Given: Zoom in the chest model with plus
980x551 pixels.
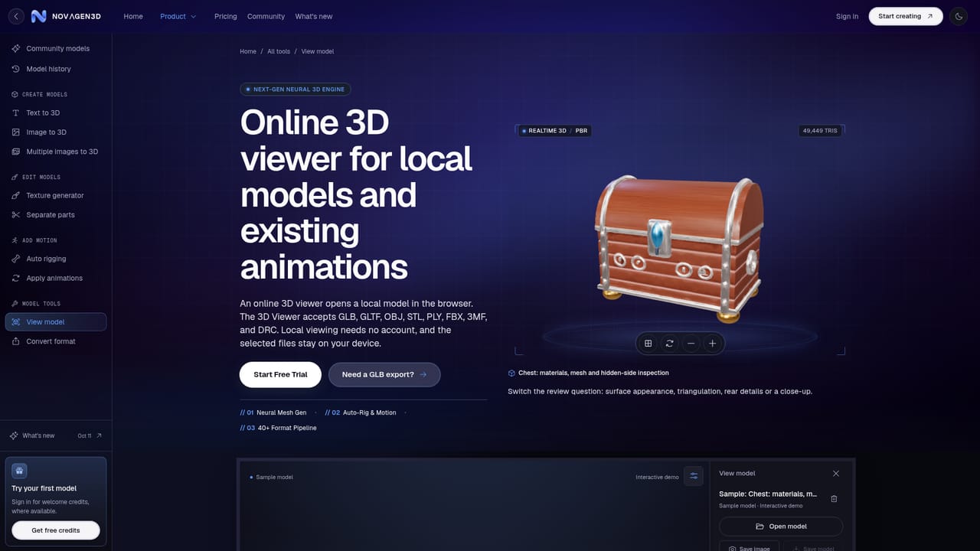Looking at the screenshot, I should pos(712,344).
